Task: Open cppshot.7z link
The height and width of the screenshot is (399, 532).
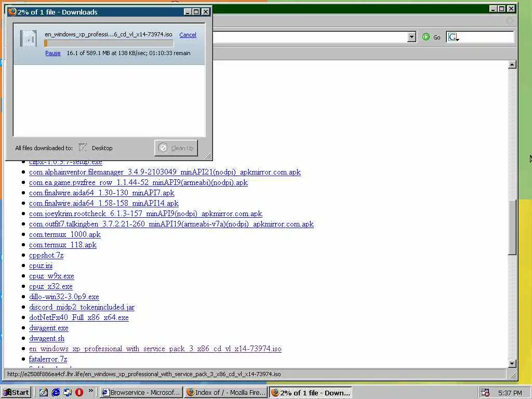Action: click(46, 255)
